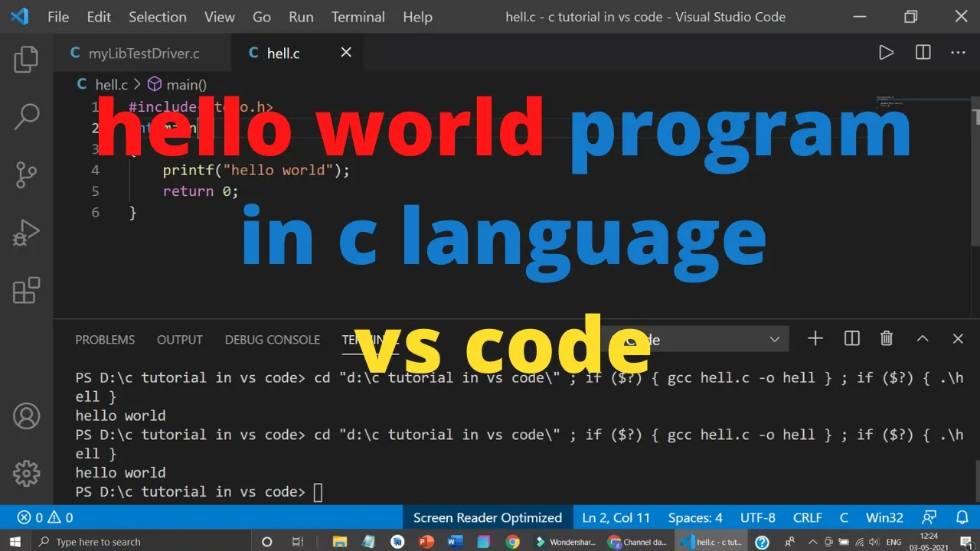The image size is (980, 551).
Task: Open File Explorer from taskbar
Action: click(x=339, y=541)
